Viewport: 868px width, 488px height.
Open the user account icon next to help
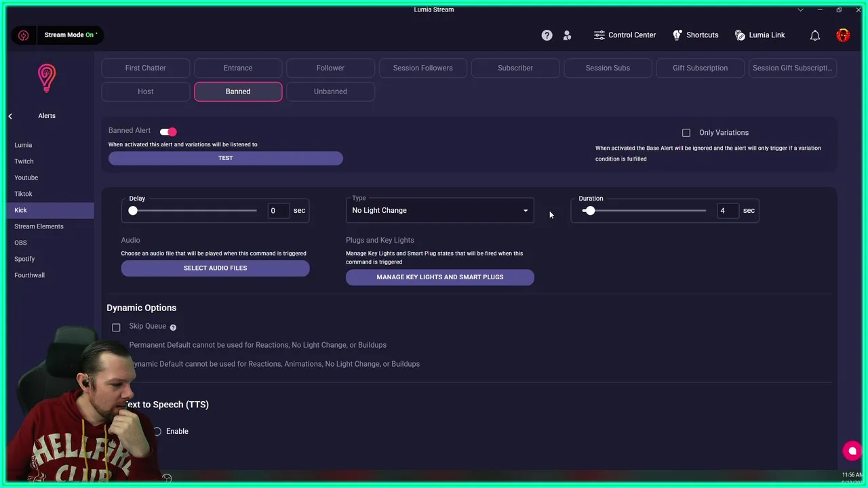click(x=567, y=35)
